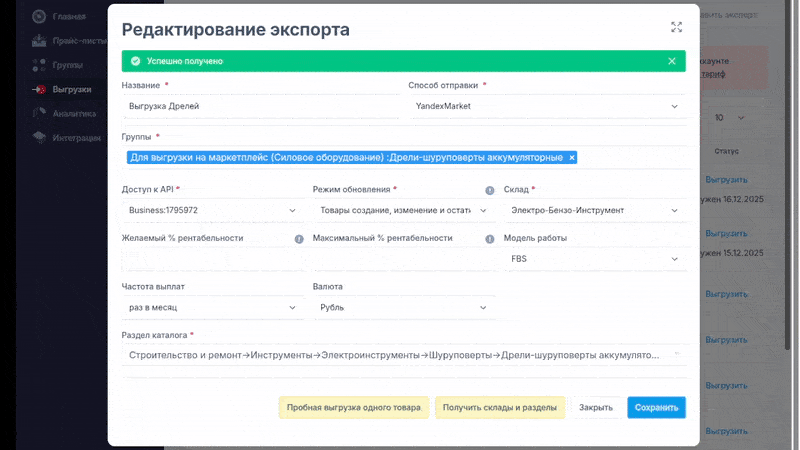Screen dimensions: 800x450
Task: Click the Название text input field
Action: click(260, 105)
